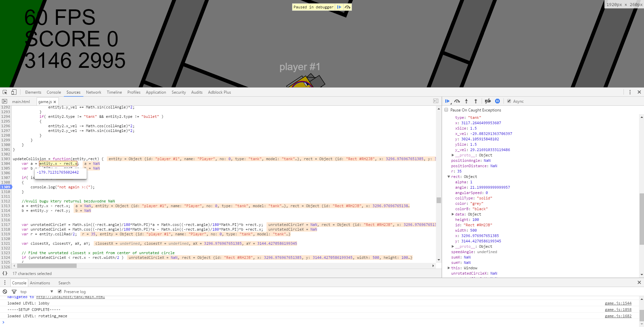Select the inspect element cursor tool

tap(5, 92)
